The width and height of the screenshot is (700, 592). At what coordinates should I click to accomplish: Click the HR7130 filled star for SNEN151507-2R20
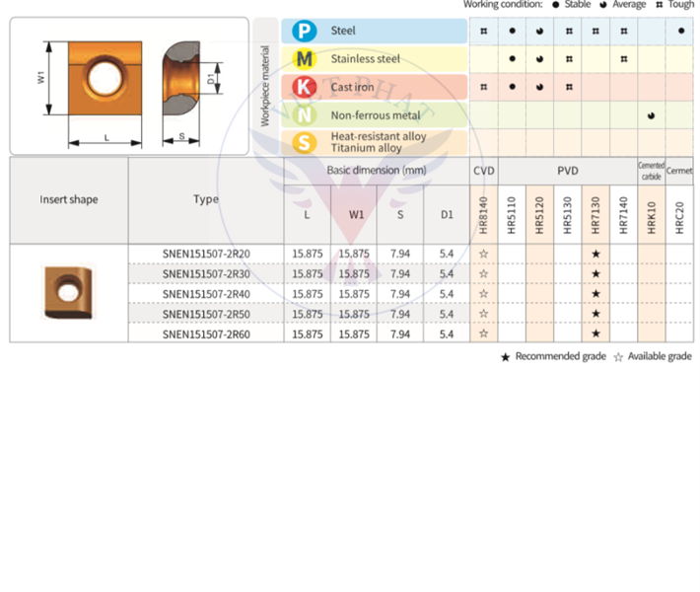(x=595, y=254)
